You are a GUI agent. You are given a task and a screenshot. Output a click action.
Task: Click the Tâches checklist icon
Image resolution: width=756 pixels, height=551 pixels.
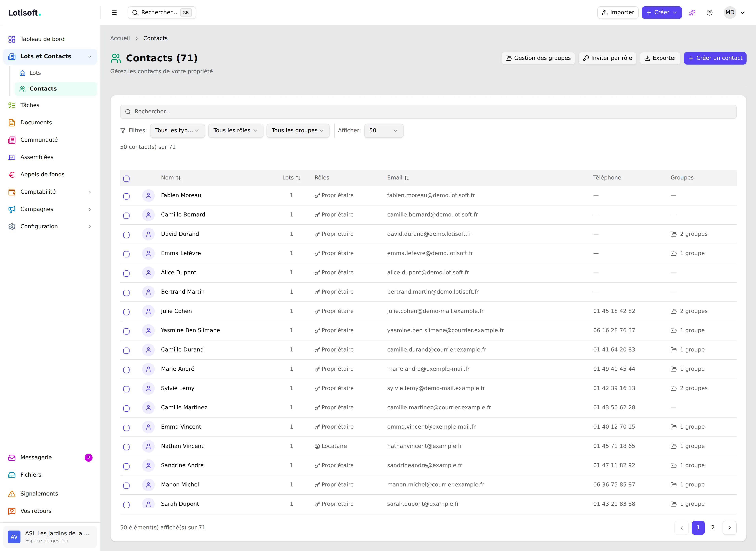(12, 105)
